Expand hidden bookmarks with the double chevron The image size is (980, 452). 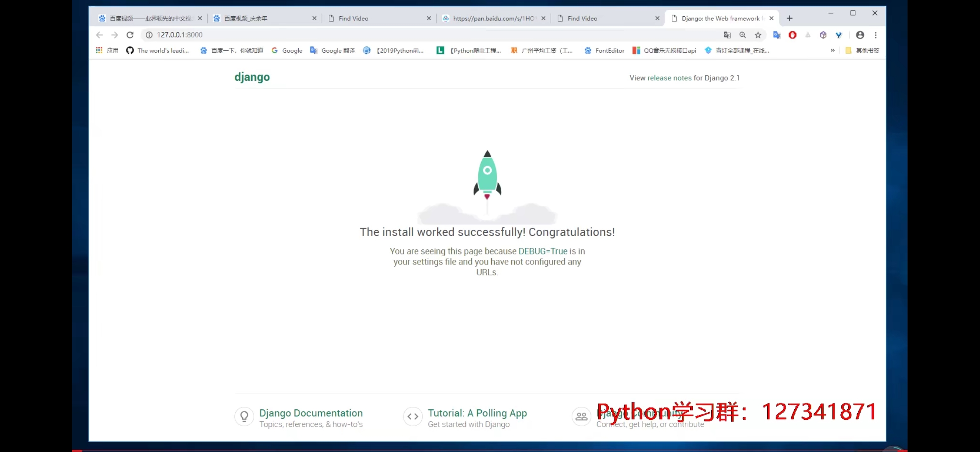coord(833,50)
